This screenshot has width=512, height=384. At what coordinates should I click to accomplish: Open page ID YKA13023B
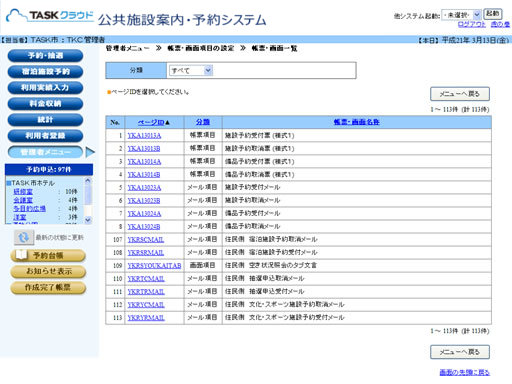click(144, 201)
